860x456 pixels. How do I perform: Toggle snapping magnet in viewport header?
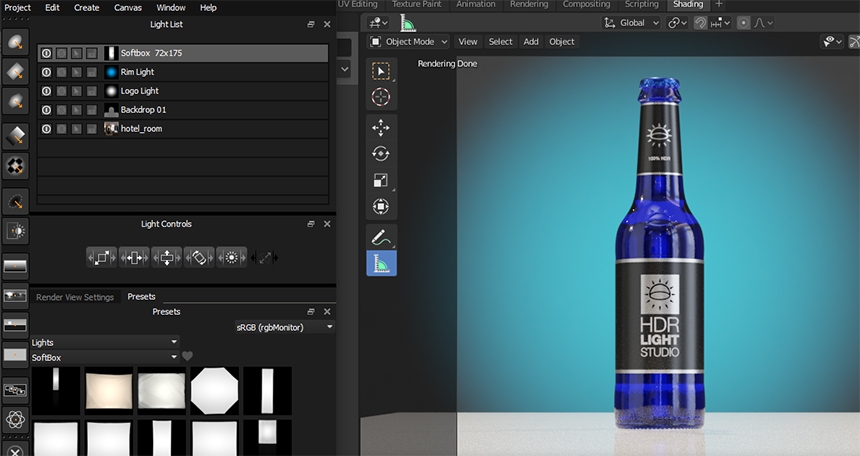tap(700, 23)
